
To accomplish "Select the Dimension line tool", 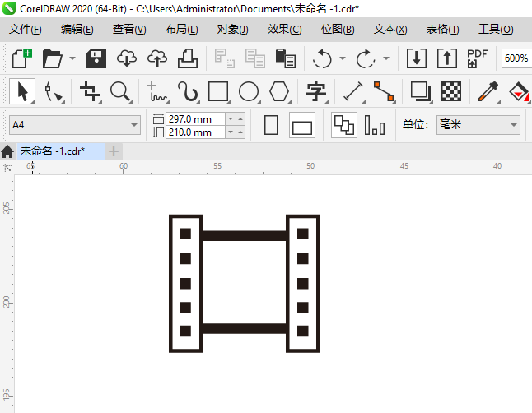I will pyautogui.click(x=354, y=91).
